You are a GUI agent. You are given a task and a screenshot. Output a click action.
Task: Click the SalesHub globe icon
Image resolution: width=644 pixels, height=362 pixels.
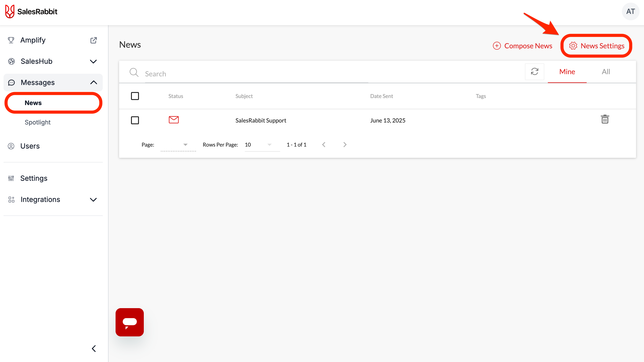tap(11, 61)
